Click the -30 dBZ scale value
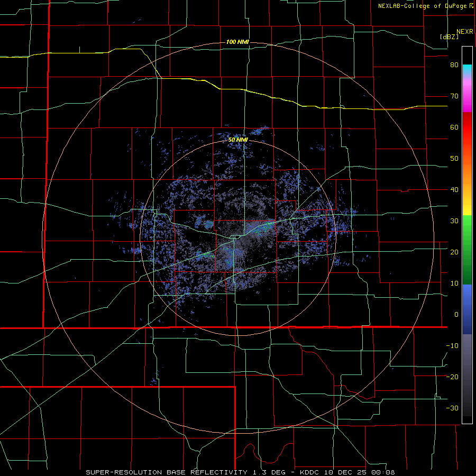This screenshot has width=476, height=476. [x=452, y=408]
